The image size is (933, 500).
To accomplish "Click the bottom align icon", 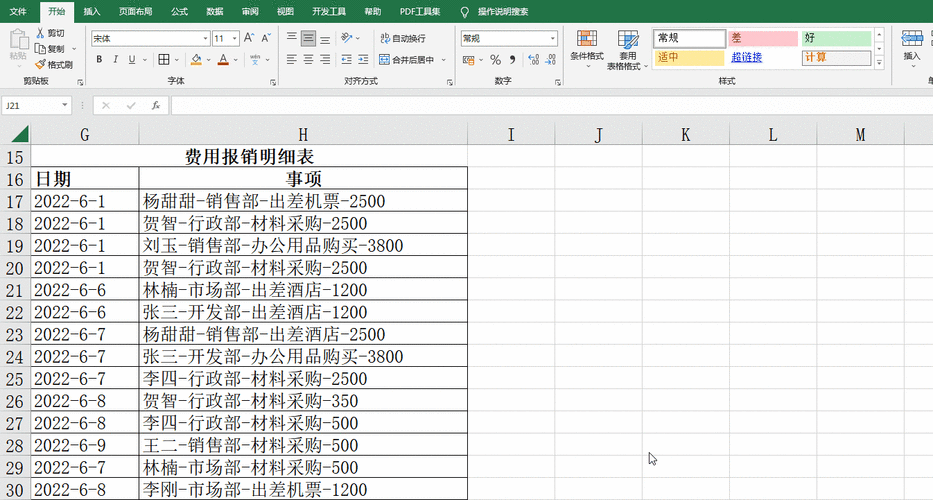I will 325,38.
